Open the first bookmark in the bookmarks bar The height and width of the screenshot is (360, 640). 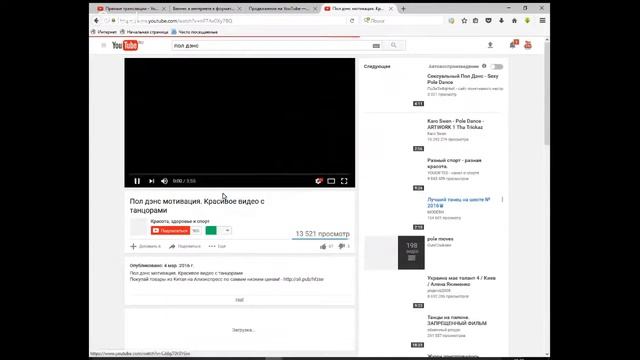104,32
